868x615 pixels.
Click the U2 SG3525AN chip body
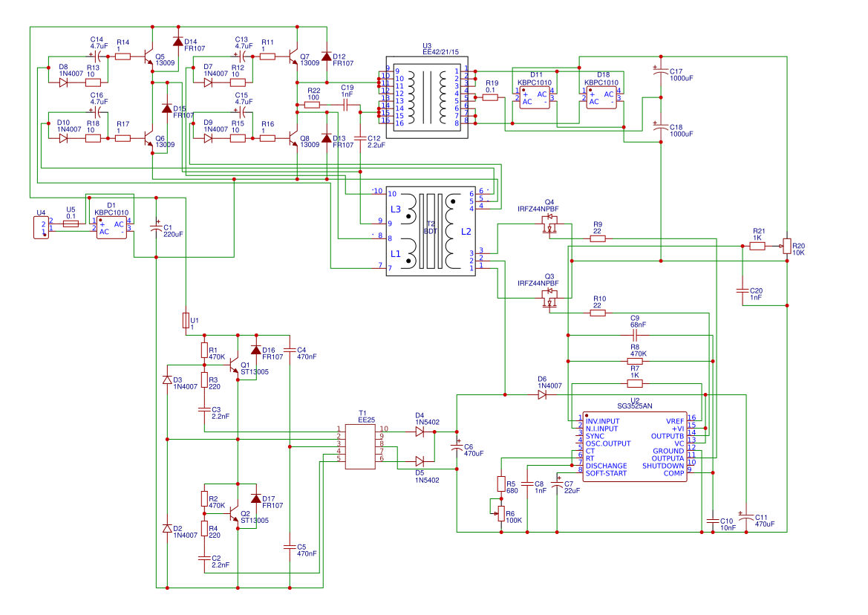tap(635, 446)
